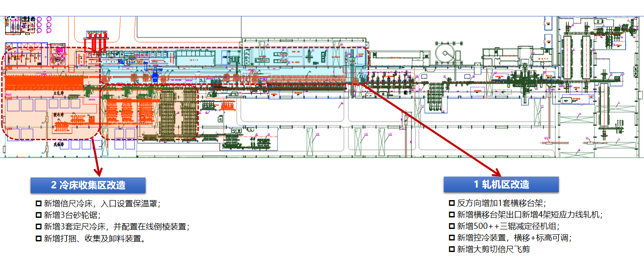This screenshot has height=260, width=644.
Task: Click the 成品跨 label in the layout
Action: (57, 144)
